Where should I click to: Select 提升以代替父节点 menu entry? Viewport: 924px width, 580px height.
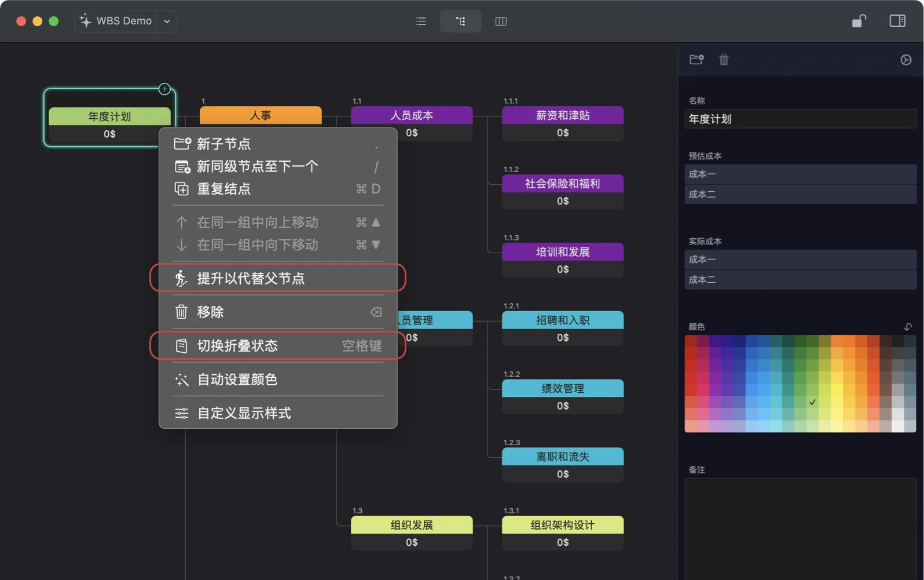click(278, 278)
